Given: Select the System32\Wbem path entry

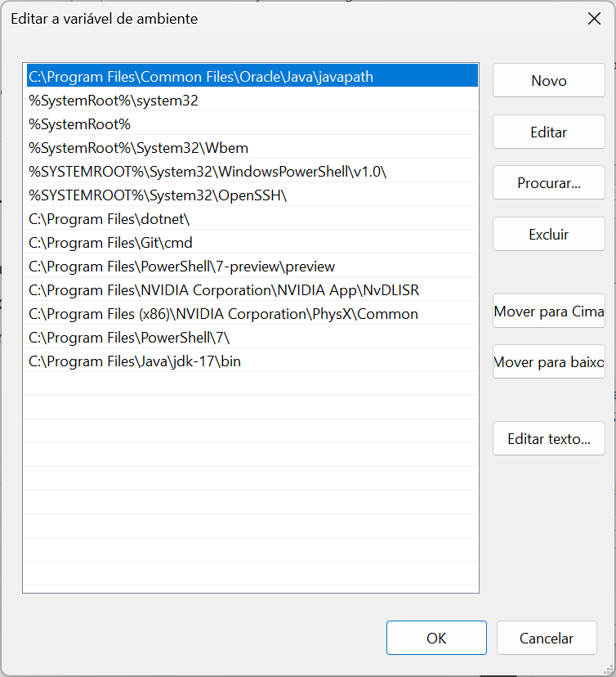Looking at the screenshot, I should point(138,148).
